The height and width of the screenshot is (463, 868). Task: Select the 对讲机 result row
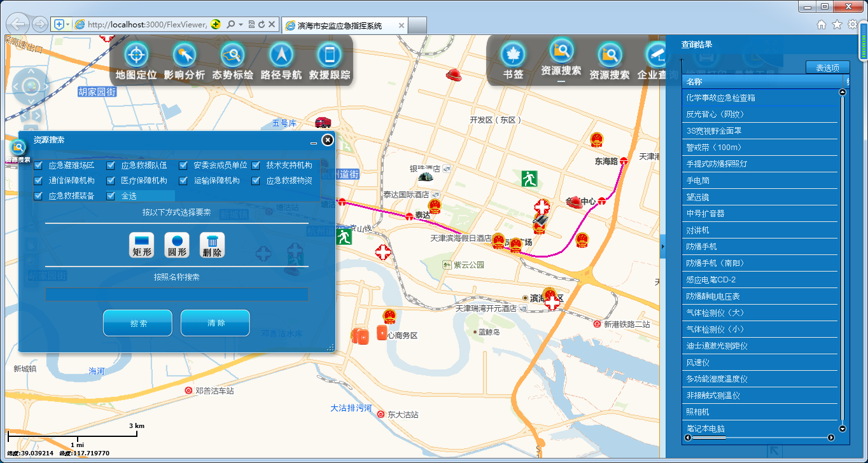pos(760,230)
